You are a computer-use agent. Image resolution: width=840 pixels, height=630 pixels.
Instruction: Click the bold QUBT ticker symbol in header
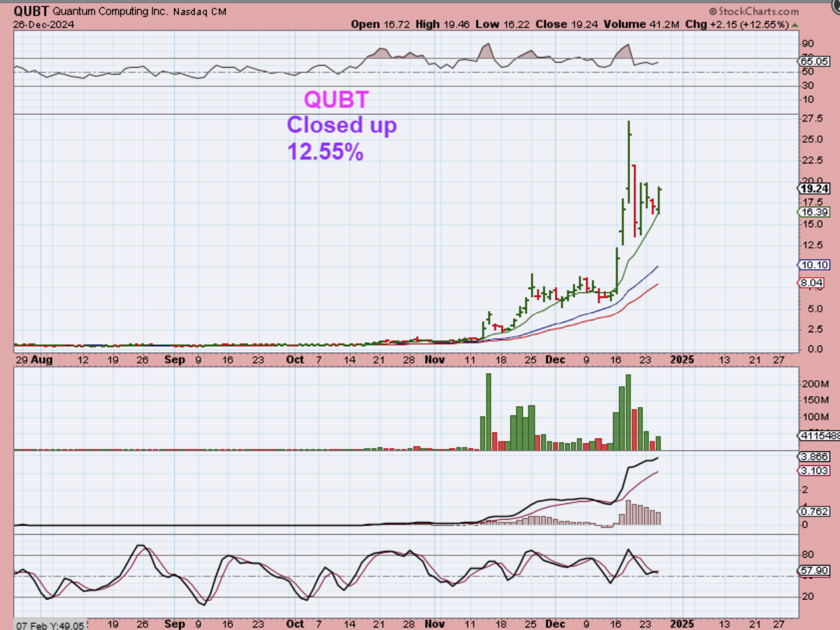(31, 11)
